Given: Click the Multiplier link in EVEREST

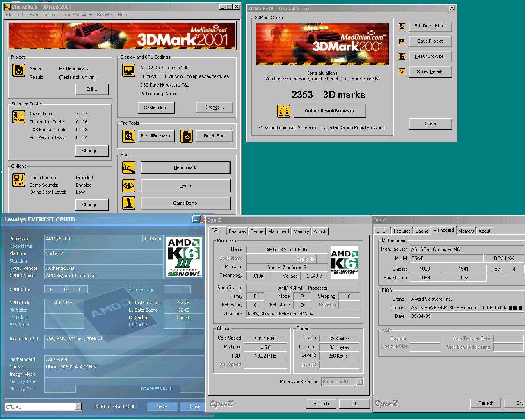Looking at the screenshot, I should 18,310.
